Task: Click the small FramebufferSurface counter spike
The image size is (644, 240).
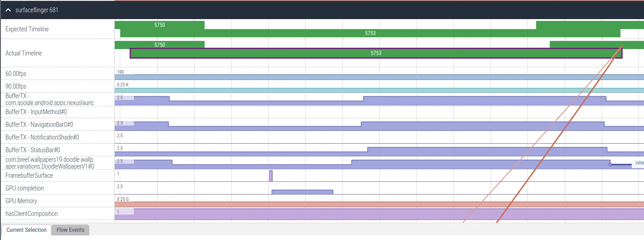Action: point(271,176)
